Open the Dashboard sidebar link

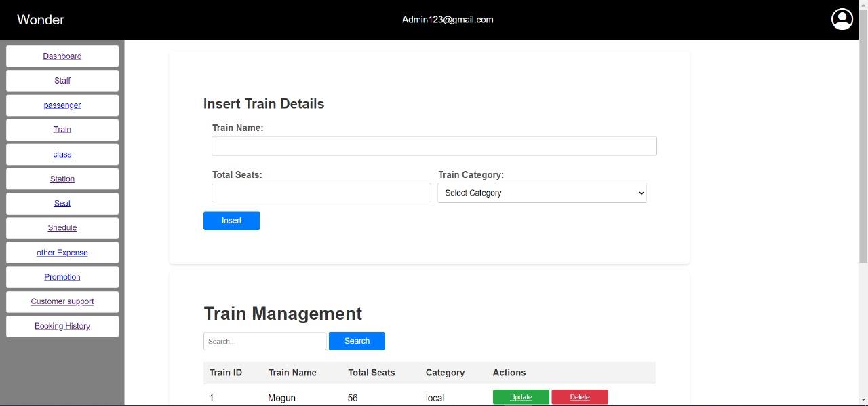click(x=62, y=56)
